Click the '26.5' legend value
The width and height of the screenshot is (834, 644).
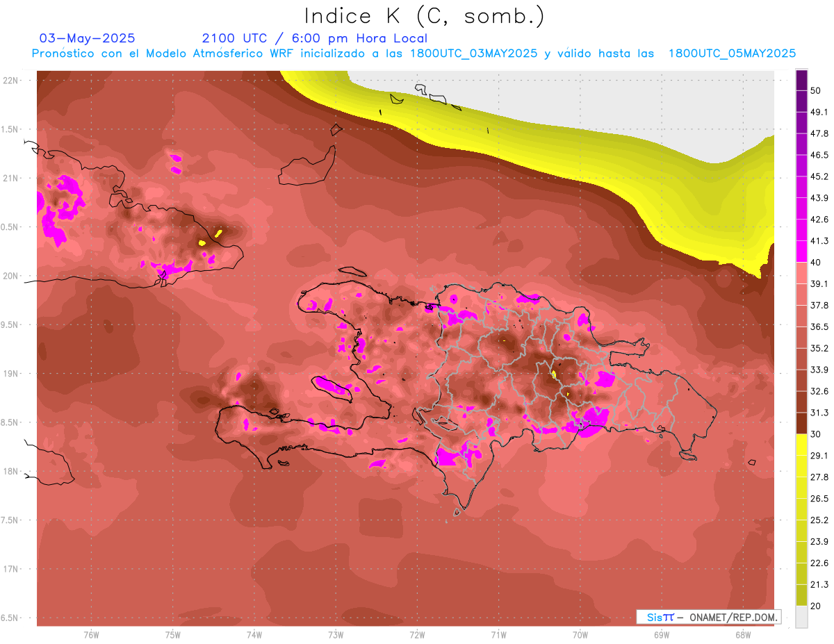coord(819,499)
